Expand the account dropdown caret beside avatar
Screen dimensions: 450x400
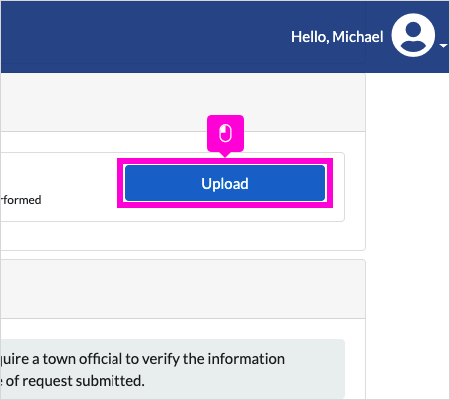443,45
